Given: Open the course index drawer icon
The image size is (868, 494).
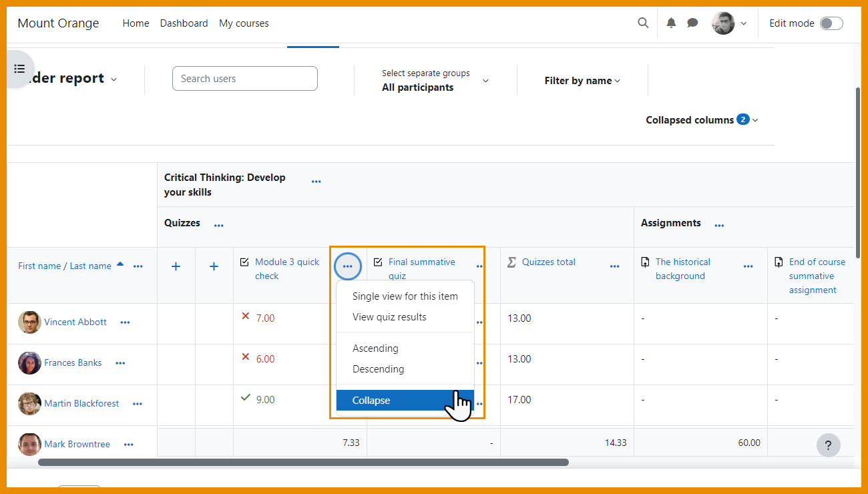Looking at the screenshot, I should (x=19, y=69).
